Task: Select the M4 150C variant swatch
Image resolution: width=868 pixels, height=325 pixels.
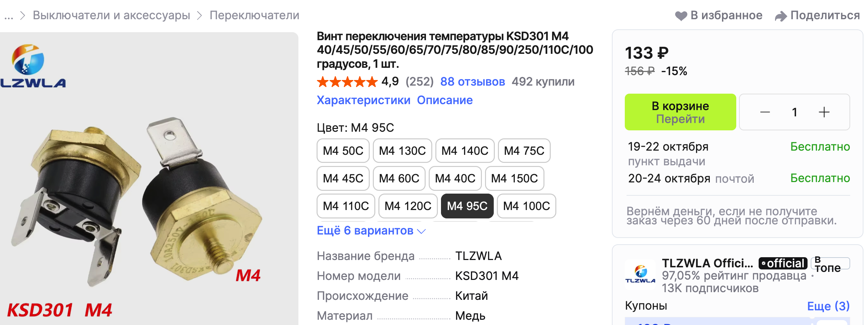Action: tap(514, 179)
